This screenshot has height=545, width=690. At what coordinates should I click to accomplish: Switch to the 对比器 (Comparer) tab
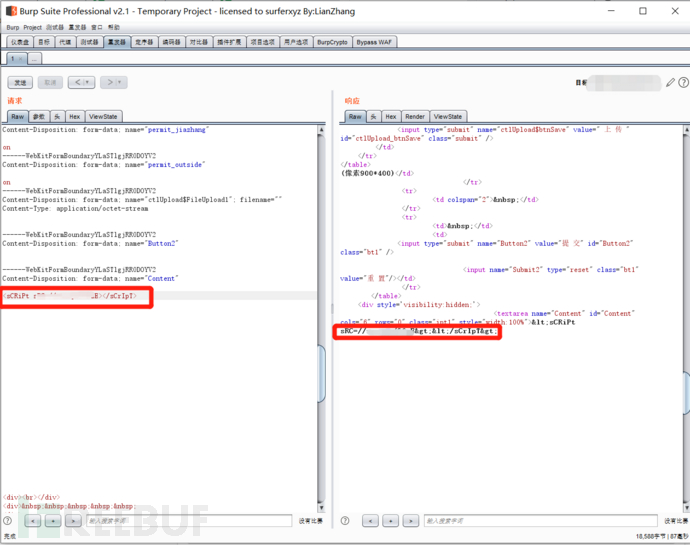pos(199,42)
